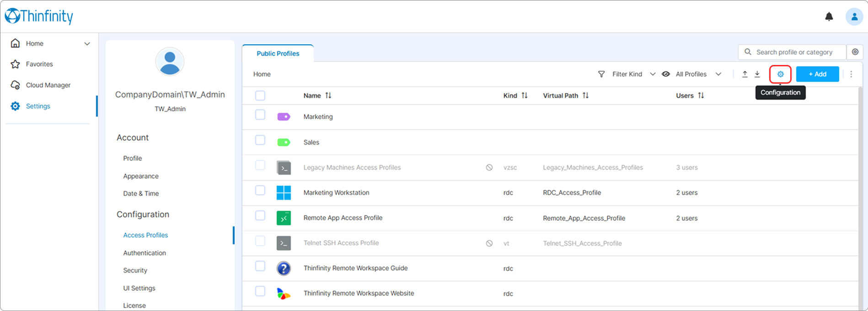
Task: Click the download arrow icon
Action: (x=757, y=74)
